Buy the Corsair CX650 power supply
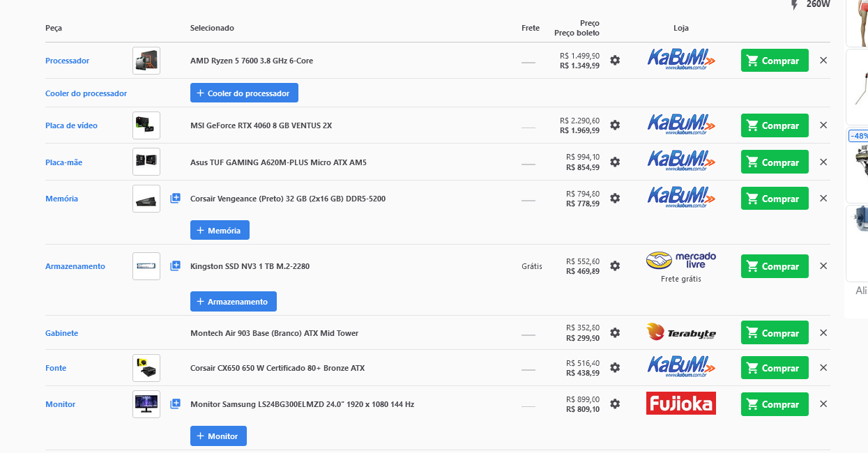868x453 pixels. tap(775, 368)
